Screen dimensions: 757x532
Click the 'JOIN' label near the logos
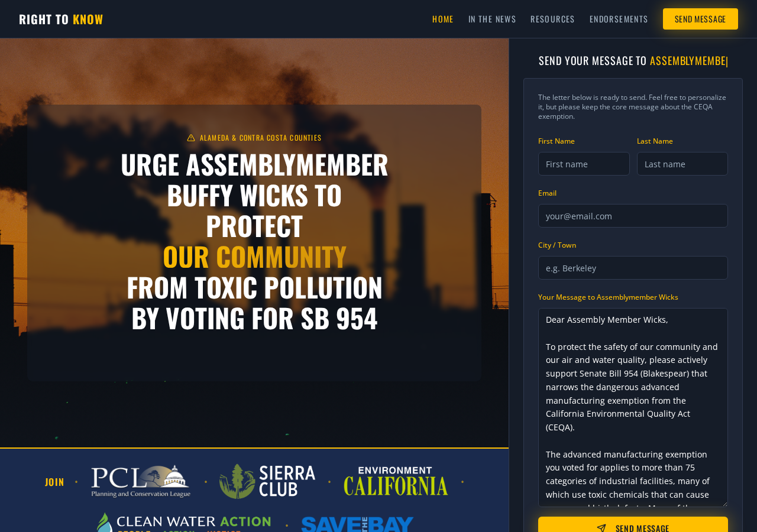pyautogui.click(x=54, y=482)
